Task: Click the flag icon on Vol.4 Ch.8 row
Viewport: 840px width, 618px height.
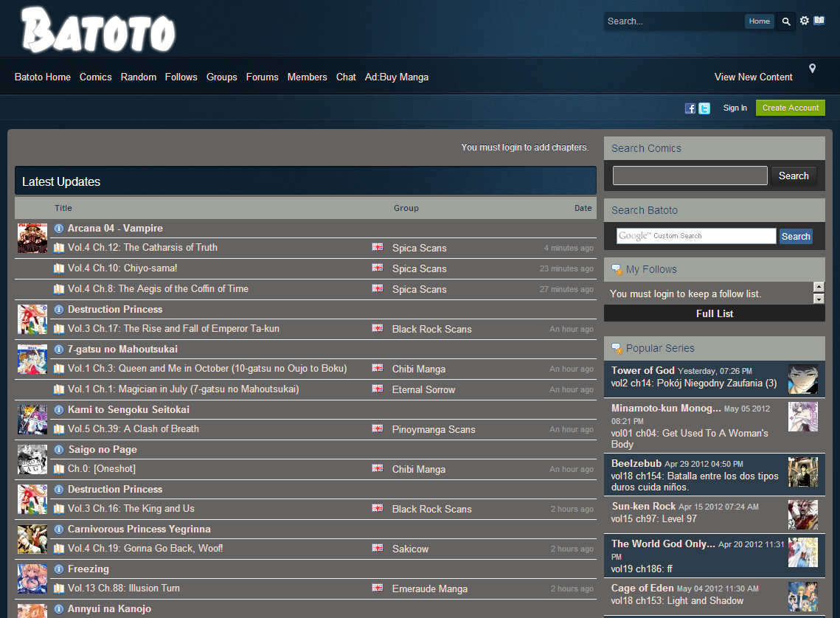Action: point(378,288)
